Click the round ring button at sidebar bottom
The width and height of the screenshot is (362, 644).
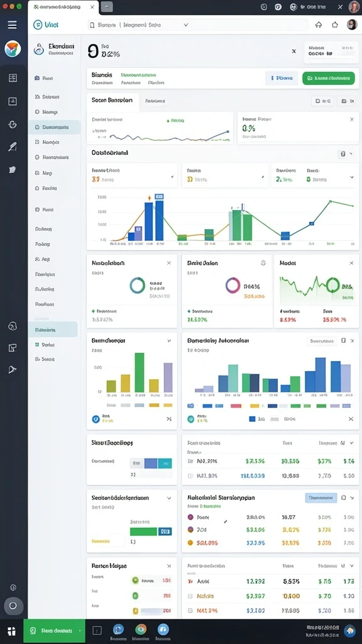click(13, 606)
